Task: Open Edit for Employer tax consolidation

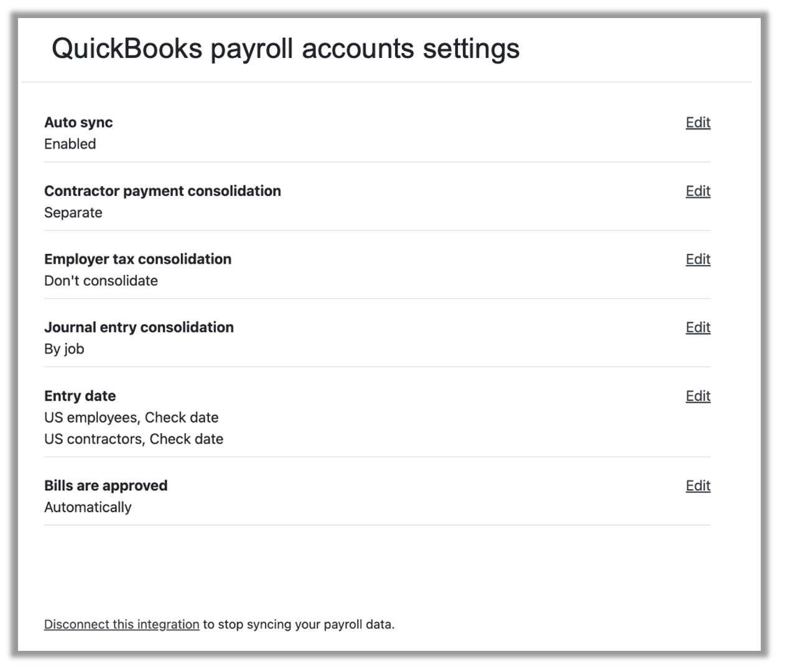Action: pyautogui.click(x=697, y=259)
